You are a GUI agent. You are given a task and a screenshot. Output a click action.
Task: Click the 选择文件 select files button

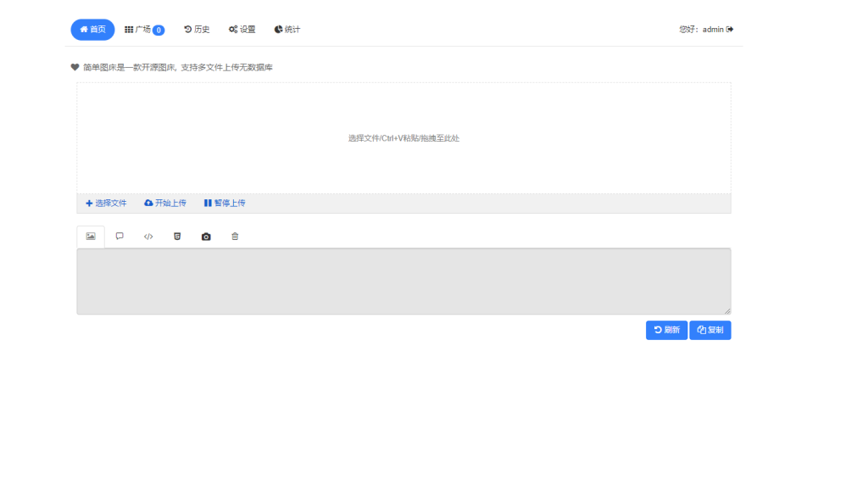(106, 204)
